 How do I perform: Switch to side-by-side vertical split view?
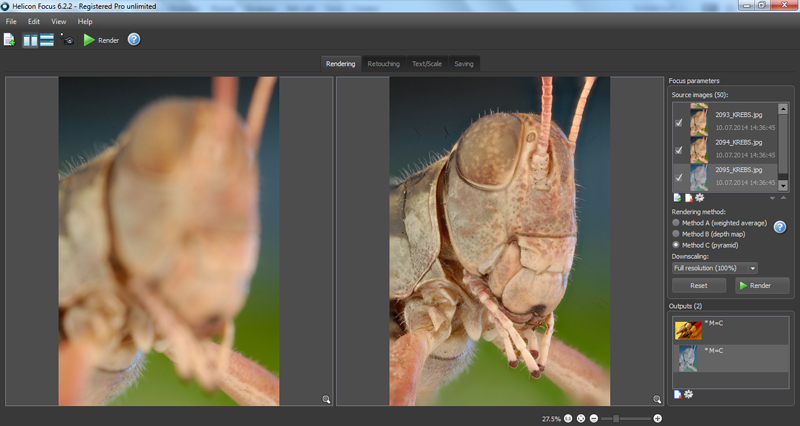tap(30, 40)
